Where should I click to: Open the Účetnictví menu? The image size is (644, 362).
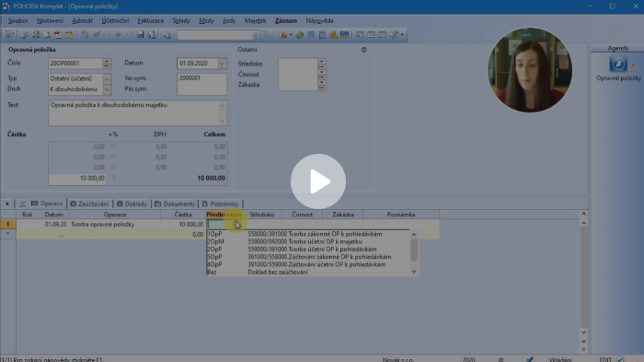click(115, 20)
